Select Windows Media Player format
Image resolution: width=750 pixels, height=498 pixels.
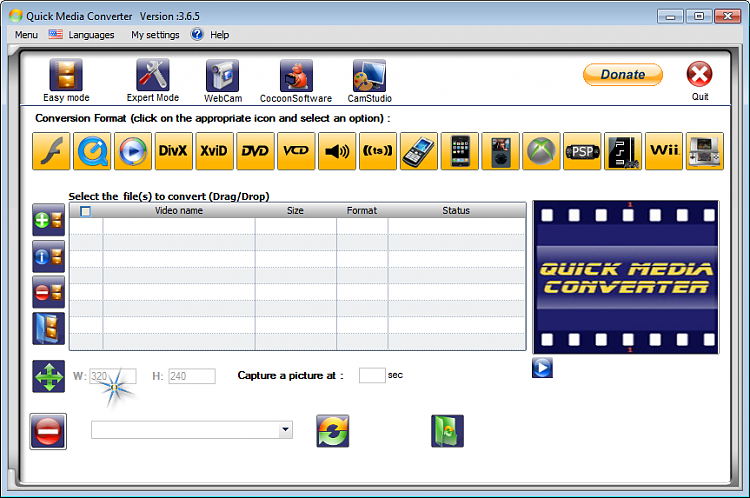[x=133, y=151]
